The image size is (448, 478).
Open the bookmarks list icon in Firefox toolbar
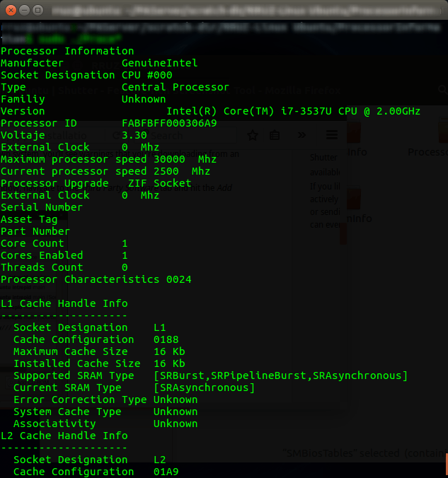point(275,135)
